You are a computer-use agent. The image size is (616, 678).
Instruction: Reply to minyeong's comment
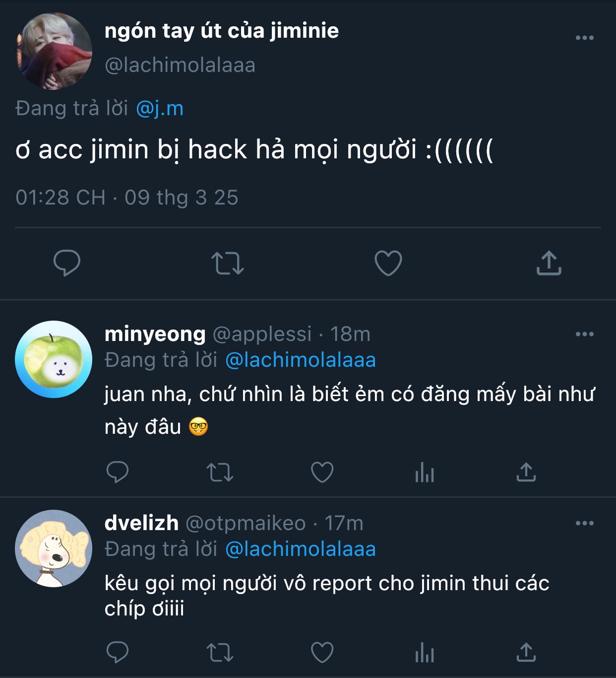(x=118, y=472)
